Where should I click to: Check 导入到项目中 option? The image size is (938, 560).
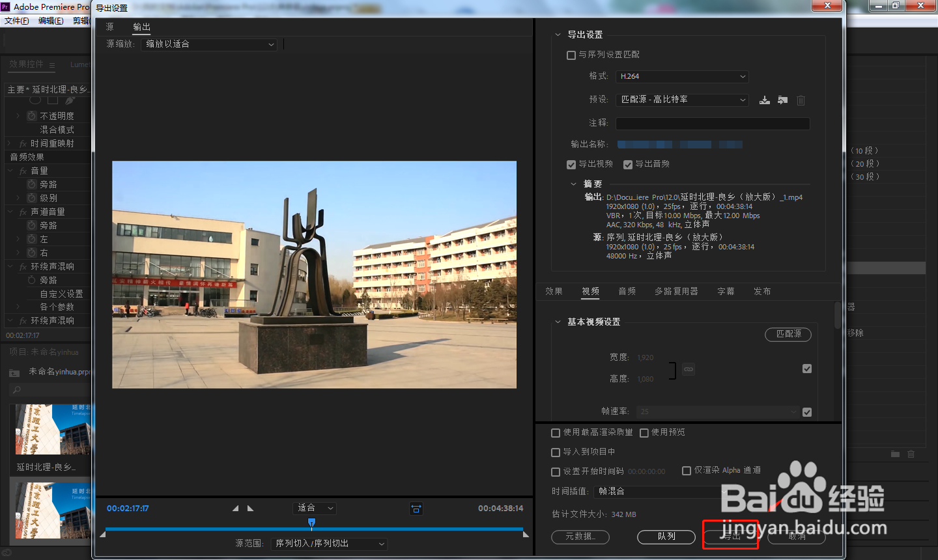[556, 453]
